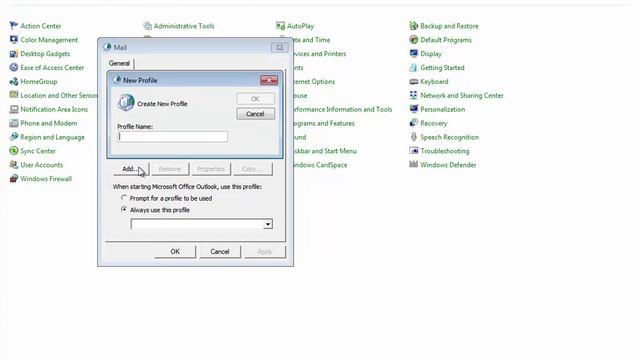This screenshot has height=360, width=640.
Task: Open the default profile dropdown list
Action: (x=268, y=224)
